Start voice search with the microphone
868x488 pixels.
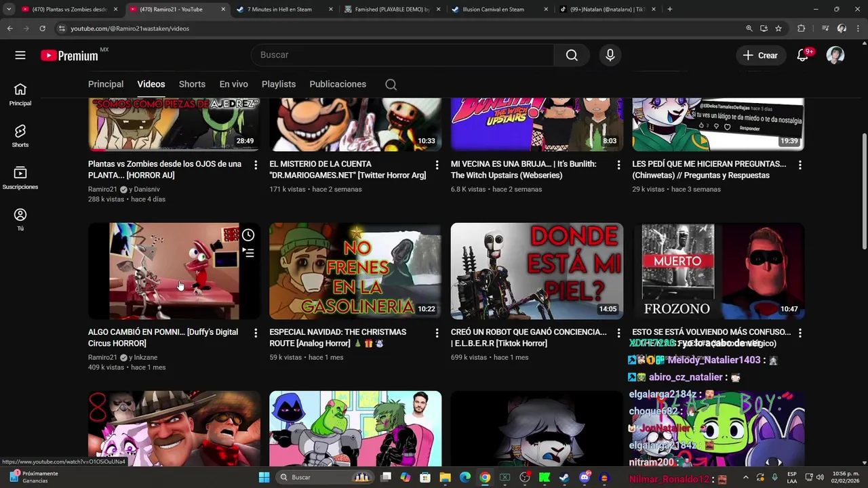pyautogui.click(x=610, y=55)
